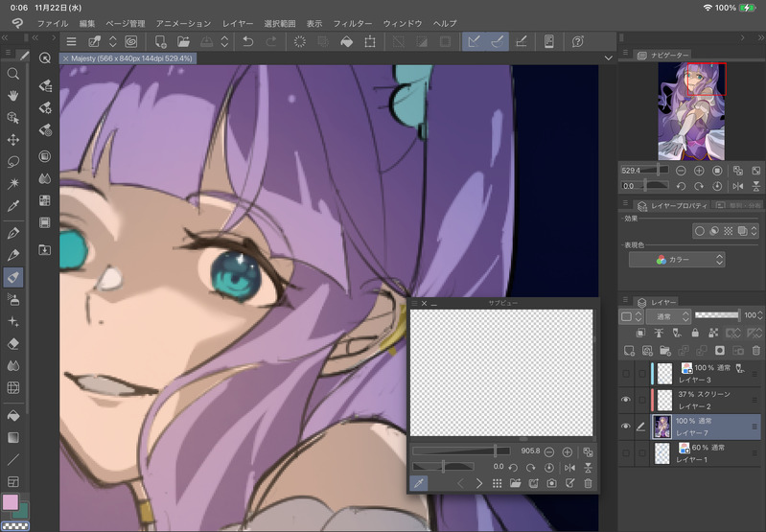Screen dimensions: 766x532
Task: Select the auto select magic wand tool
Action: [13, 184]
